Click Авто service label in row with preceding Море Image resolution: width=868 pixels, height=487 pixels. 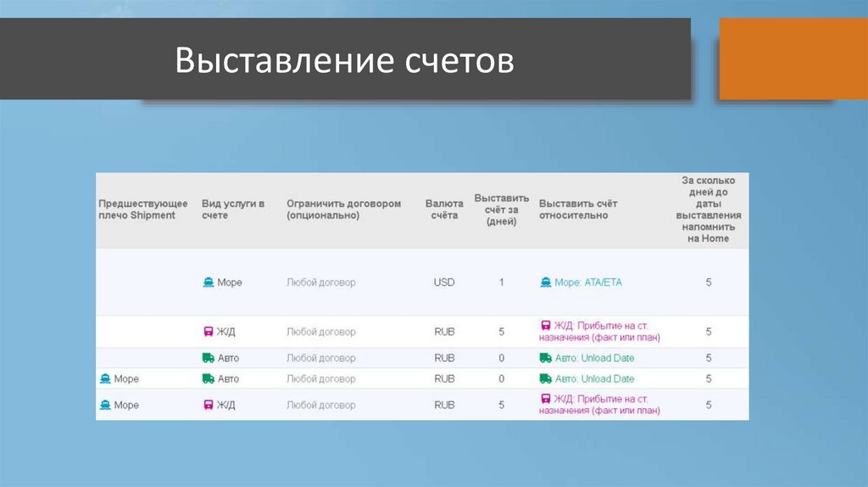point(228,379)
